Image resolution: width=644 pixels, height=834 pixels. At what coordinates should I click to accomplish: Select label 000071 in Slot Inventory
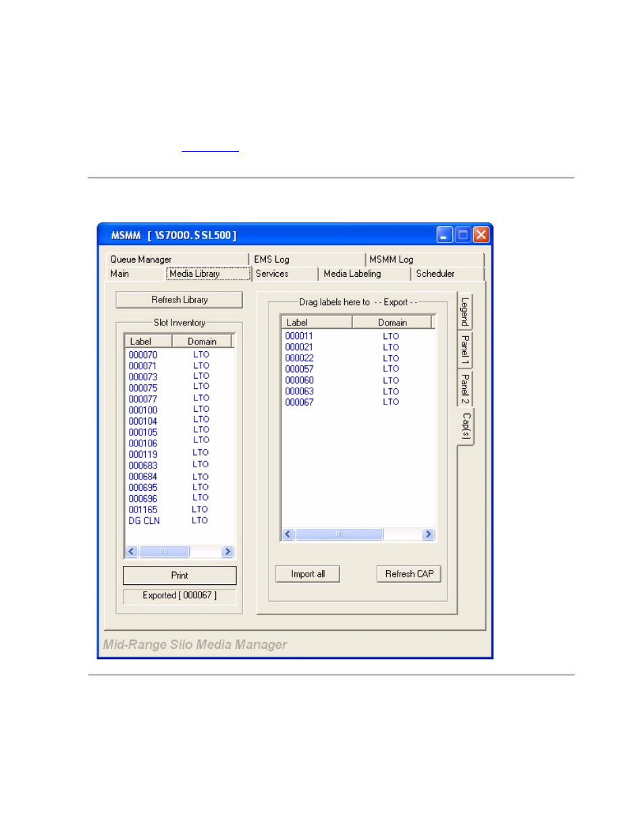pyautogui.click(x=142, y=366)
